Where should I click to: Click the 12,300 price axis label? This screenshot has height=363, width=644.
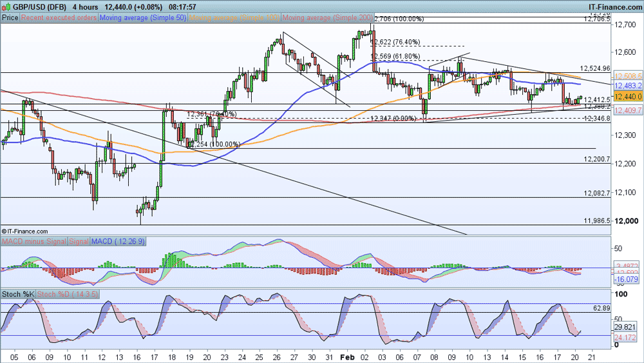[624, 135]
